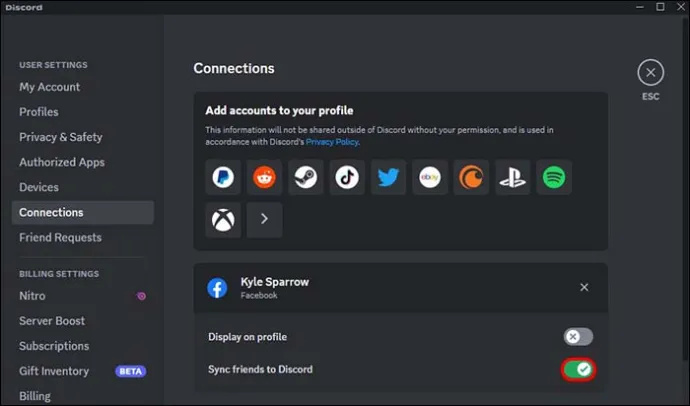The image size is (690, 406).
Task: Show more connection services with the arrow
Action: [x=264, y=220]
